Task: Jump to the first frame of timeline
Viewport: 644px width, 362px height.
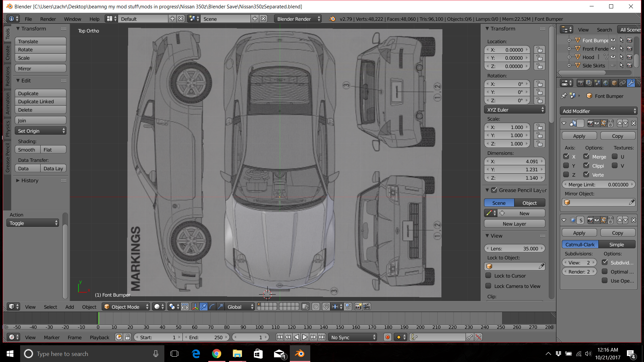Action: click(279, 337)
